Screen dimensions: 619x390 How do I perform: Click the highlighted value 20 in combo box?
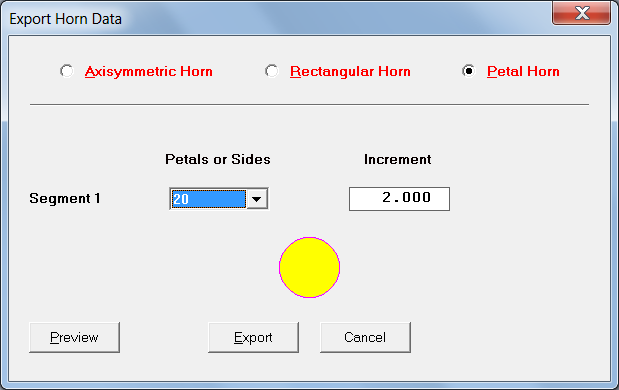click(208, 199)
